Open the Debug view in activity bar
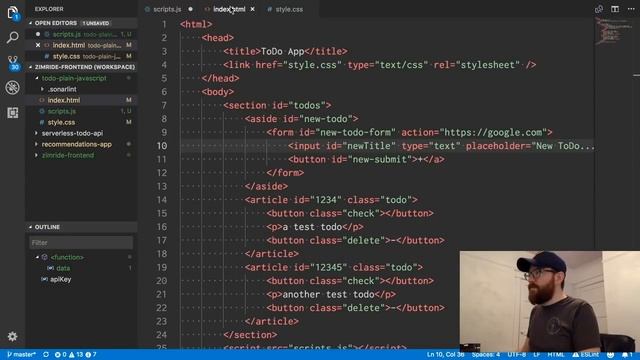This screenshot has height=360, width=640. [x=12, y=87]
